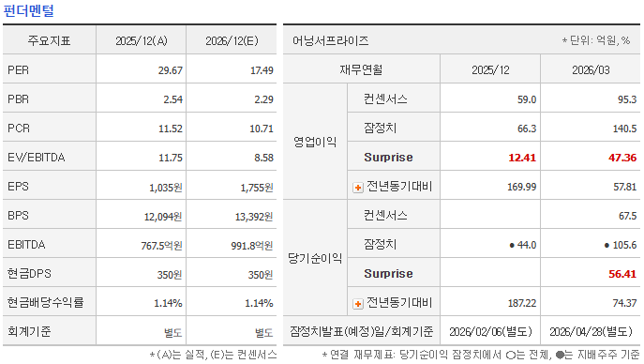The image size is (644, 364).
Task: Click the 연결 재무제표 footnote text
Action: pyautogui.click(x=481, y=355)
